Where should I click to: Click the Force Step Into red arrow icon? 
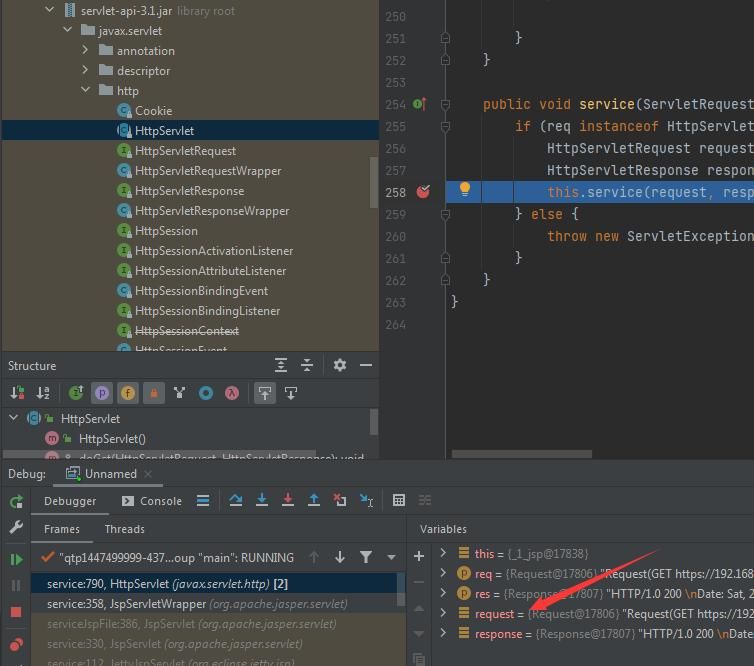[x=288, y=501]
